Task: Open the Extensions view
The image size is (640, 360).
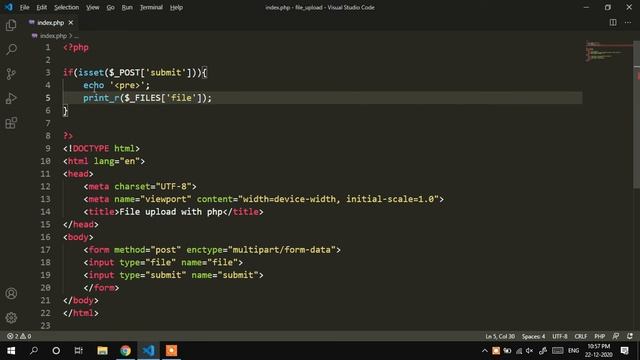Action: (11, 123)
